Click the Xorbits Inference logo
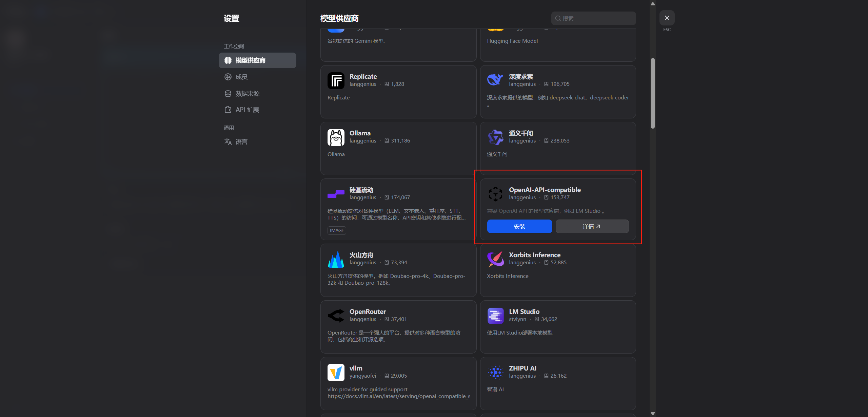 pos(495,259)
